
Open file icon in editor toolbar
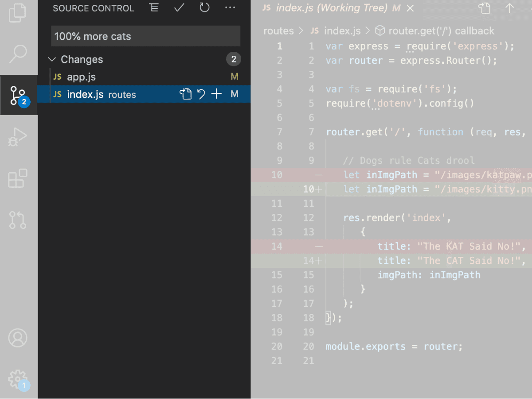[x=485, y=8]
